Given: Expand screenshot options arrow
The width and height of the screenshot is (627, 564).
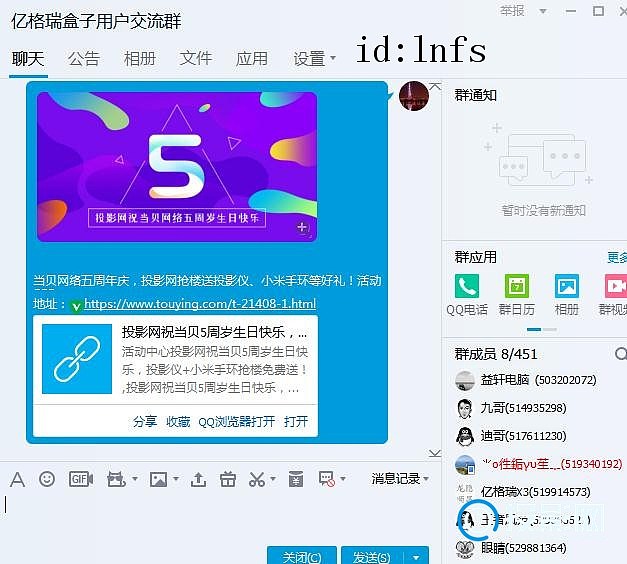Looking at the screenshot, I should tap(273, 478).
